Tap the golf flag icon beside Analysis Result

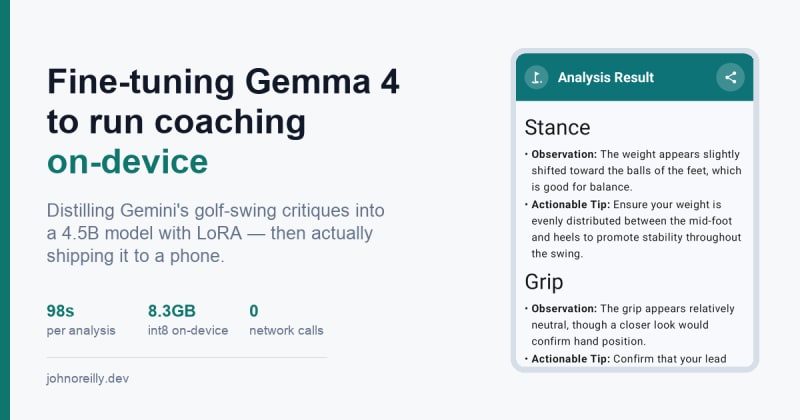[536, 78]
